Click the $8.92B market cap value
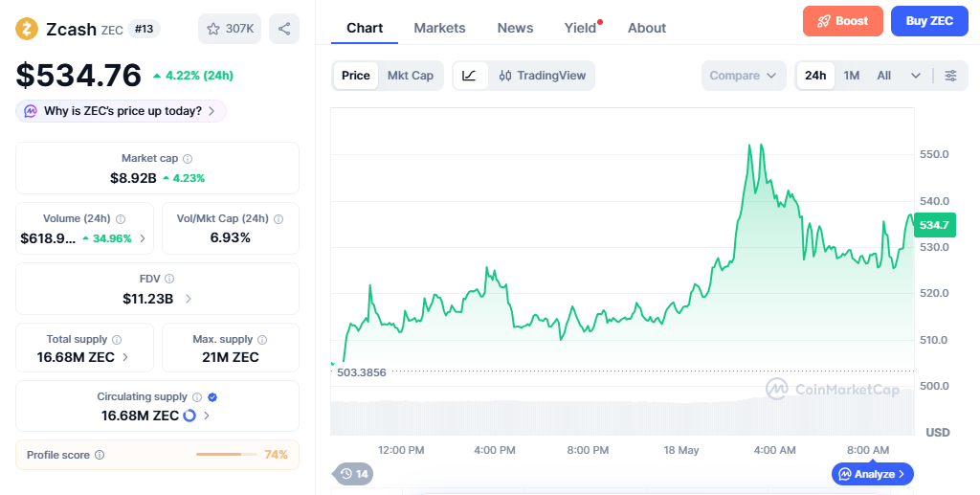Image resolution: width=980 pixels, height=495 pixels. pos(133,178)
